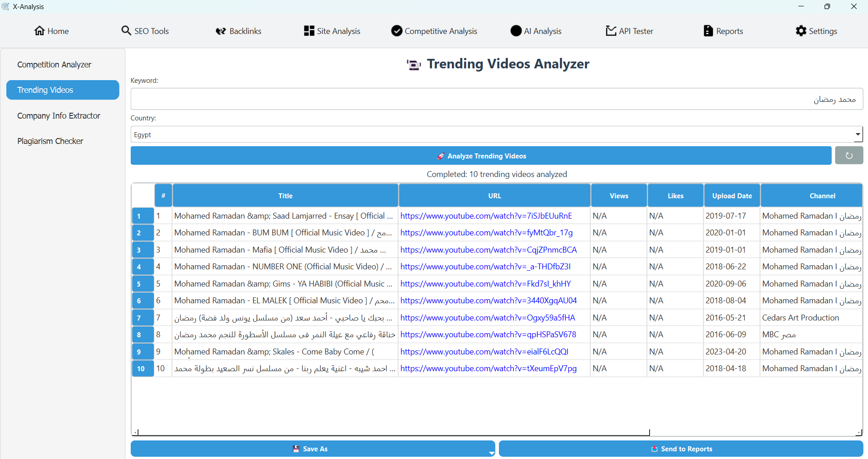
Task: Click the SEO Tools magnifier icon
Action: pyautogui.click(x=126, y=31)
